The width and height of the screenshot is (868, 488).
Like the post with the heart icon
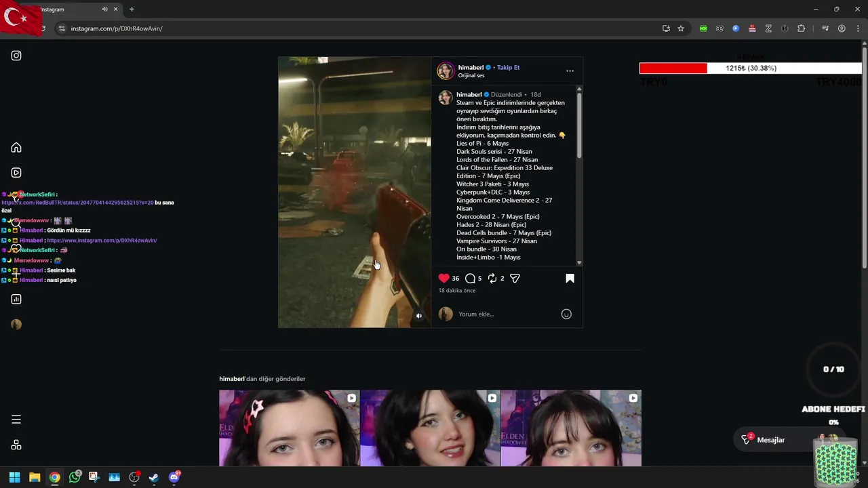443,278
